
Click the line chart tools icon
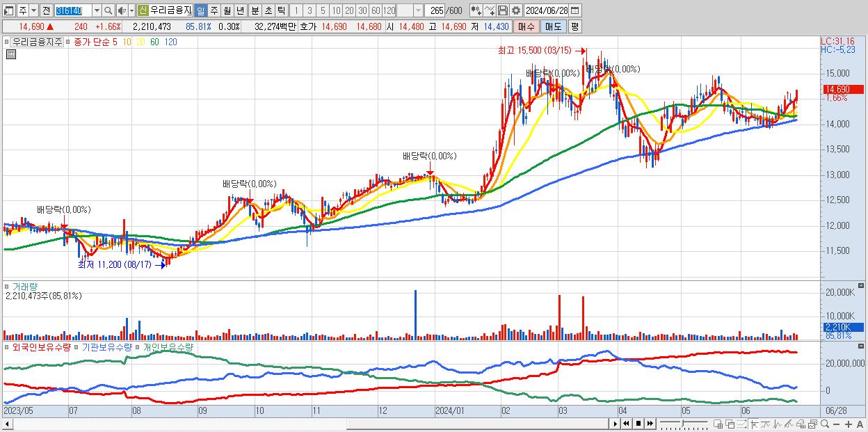point(490,10)
